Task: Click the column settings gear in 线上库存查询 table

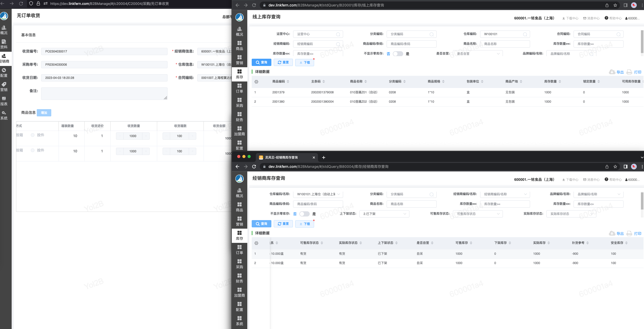Action: click(x=256, y=82)
